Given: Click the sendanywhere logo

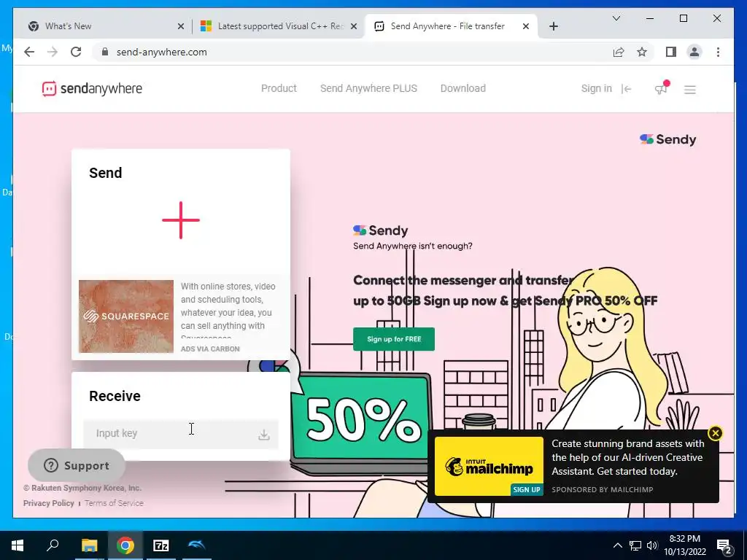Looking at the screenshot, I should click(x=92, y=88).
